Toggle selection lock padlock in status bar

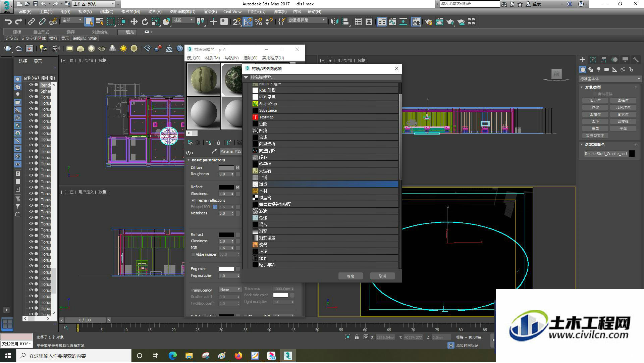click(x=357, y=337)
